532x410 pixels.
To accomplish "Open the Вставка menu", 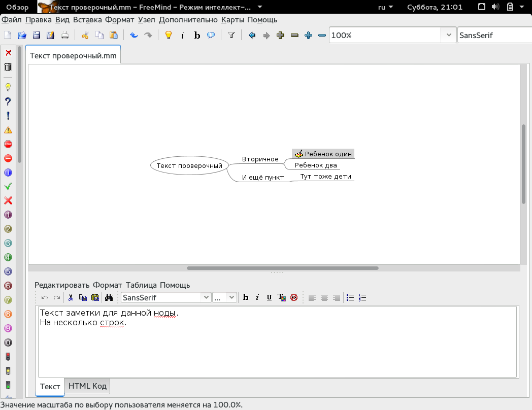I will (87, 20).
